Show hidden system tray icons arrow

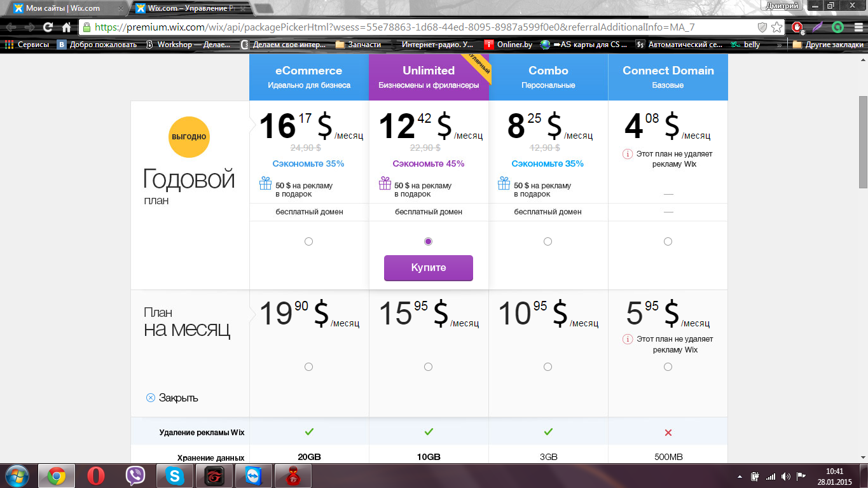[739, 477]
